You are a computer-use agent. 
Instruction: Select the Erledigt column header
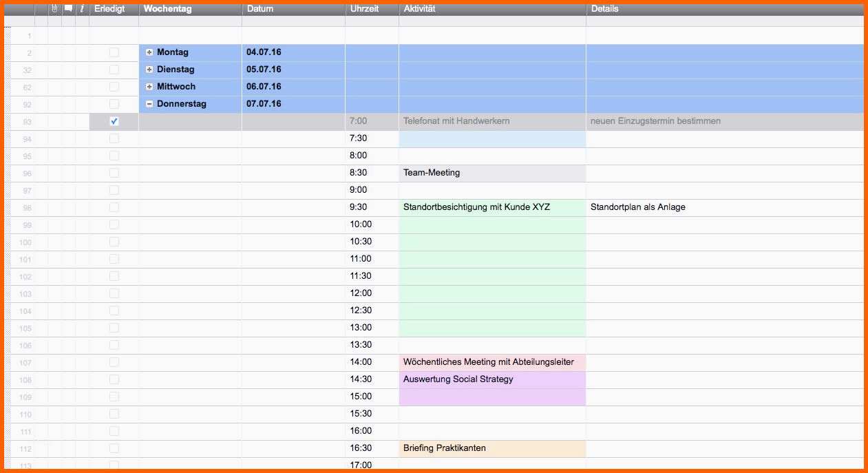click(114, 9)
